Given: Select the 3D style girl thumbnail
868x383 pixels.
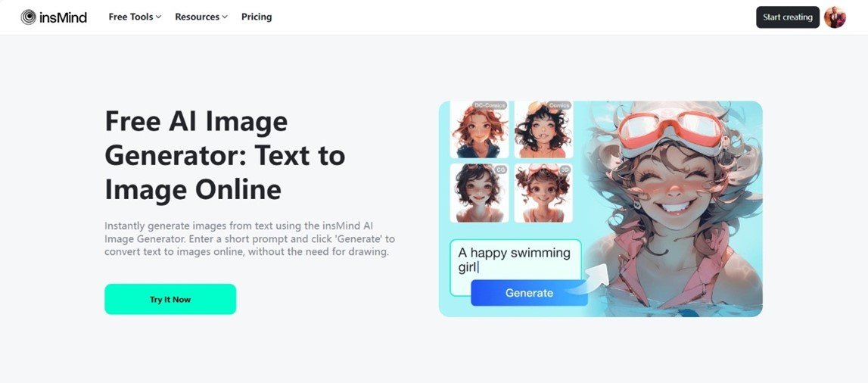Looking at the screenshot, I should 543,193.
